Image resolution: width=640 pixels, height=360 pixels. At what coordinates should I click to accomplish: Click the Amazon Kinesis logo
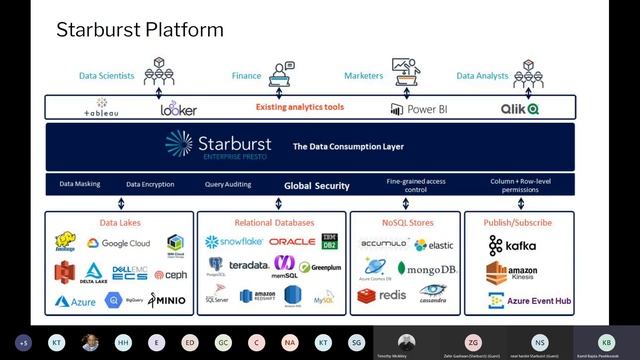point(512,273)
